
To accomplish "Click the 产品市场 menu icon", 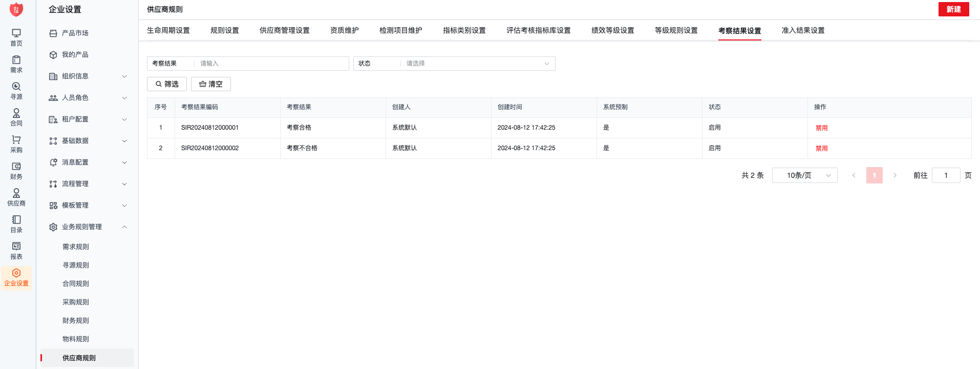I will point(53,33).
